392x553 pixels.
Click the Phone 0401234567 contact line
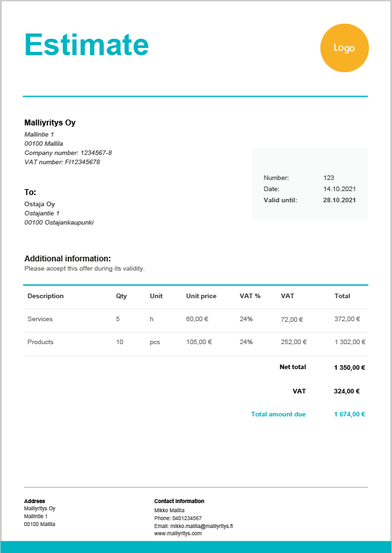point(178,518)
